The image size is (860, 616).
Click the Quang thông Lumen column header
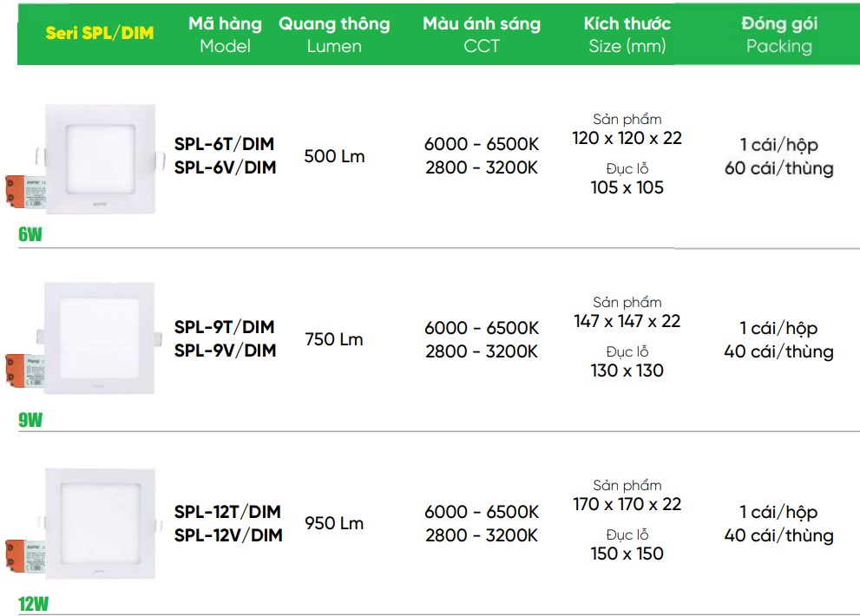coord(334,34)
